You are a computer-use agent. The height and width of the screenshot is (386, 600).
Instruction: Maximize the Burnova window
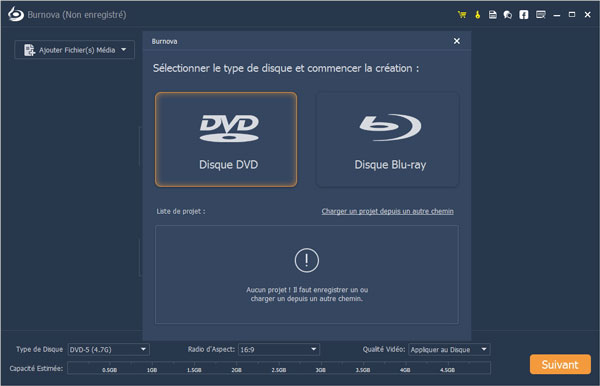coord(572,15)
